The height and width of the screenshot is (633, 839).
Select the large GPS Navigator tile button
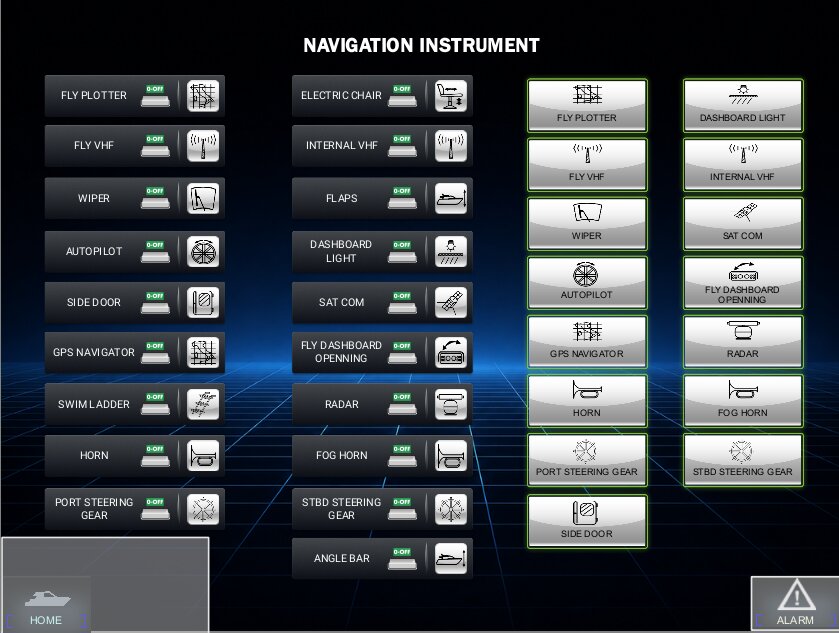pos(587,342)
